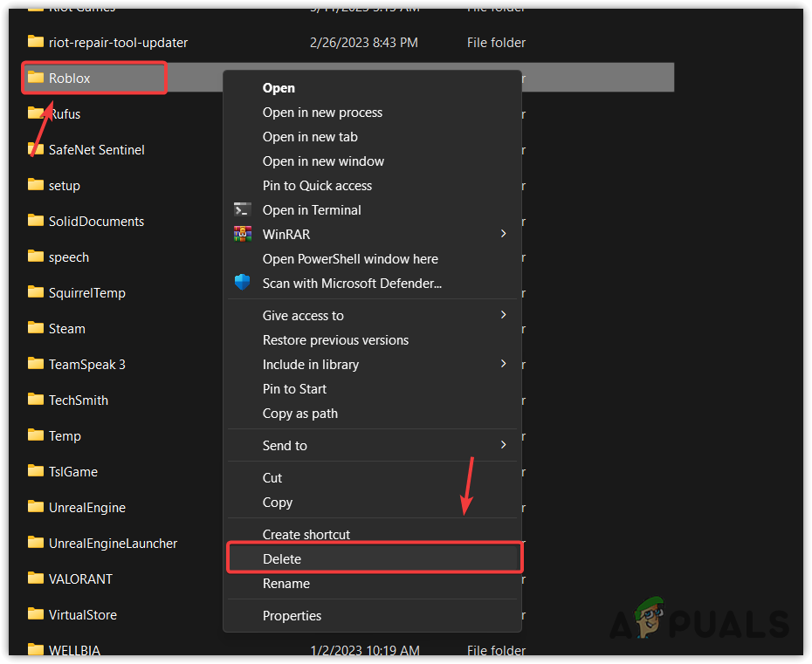This screenshot has width=812, height=664.
Task: Click the WinRAR books icon
Action: [x=243, y=234]
